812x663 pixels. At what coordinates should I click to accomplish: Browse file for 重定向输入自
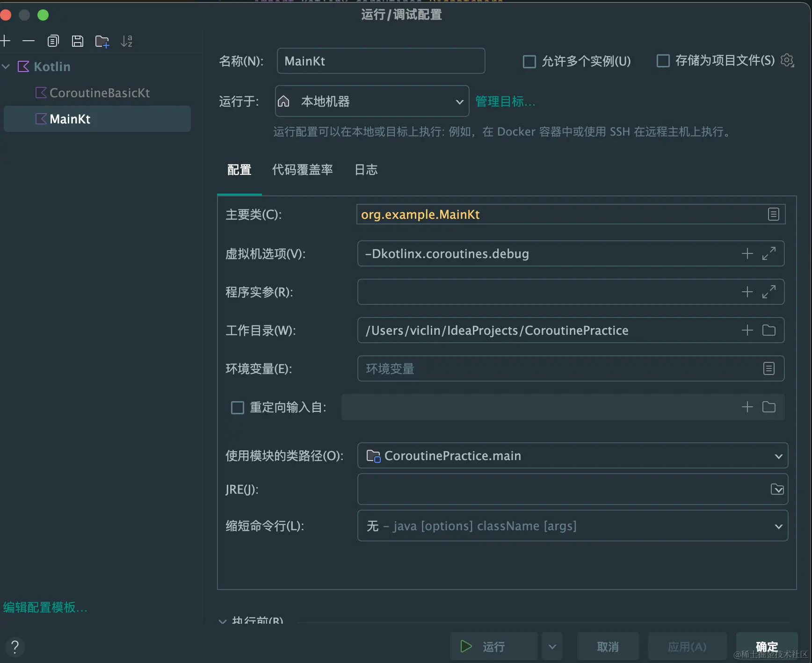click(x=769, y=407)
